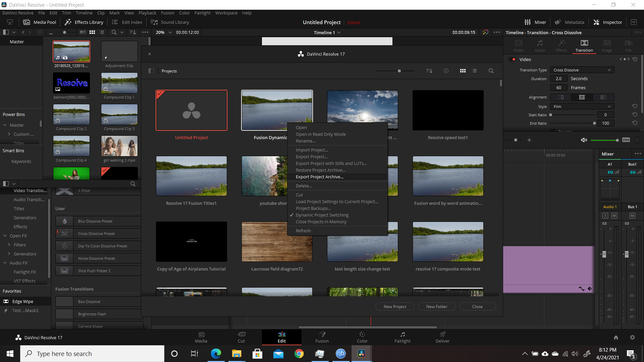
Task: Click the Home project manager icon
Action: 616,338
